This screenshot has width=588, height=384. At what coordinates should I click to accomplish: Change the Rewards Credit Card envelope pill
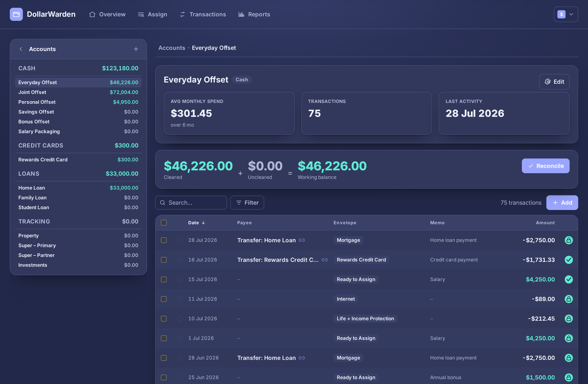[361, 260]
